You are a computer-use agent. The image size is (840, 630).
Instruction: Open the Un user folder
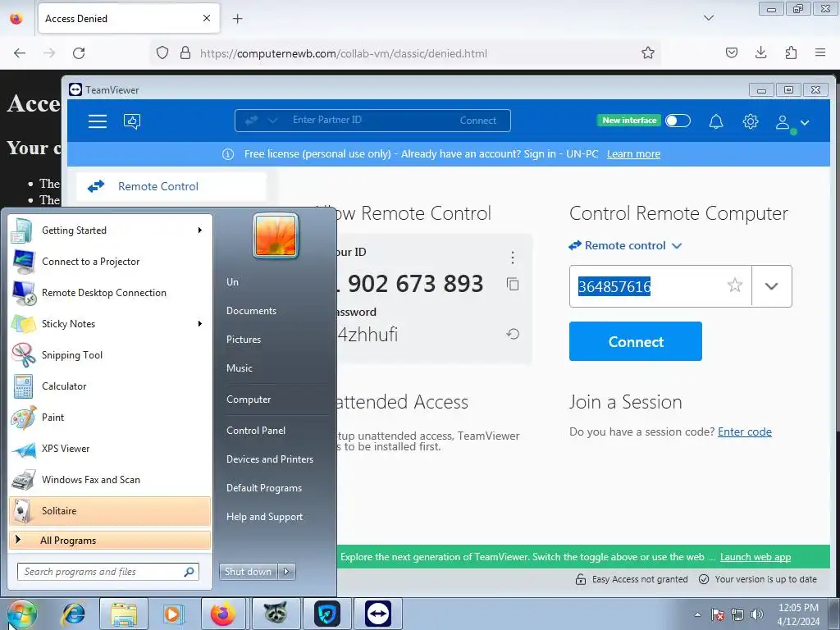pyautogui.click(x=232, y=282)
